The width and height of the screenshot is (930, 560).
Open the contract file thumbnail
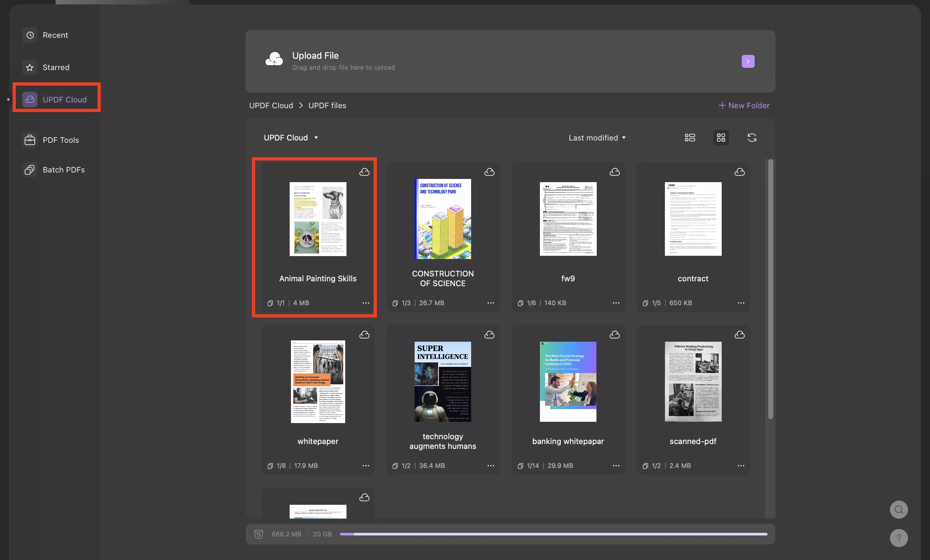(x=693, y=219)
